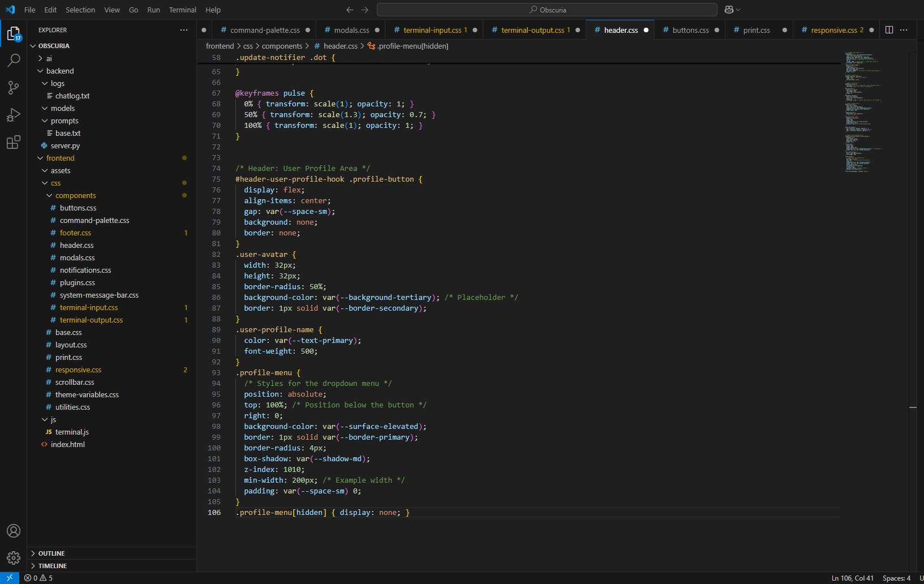Click the Go Forward arrow
Image resolution: width=924 pixels, height=584 pixels.
[364, 10]
